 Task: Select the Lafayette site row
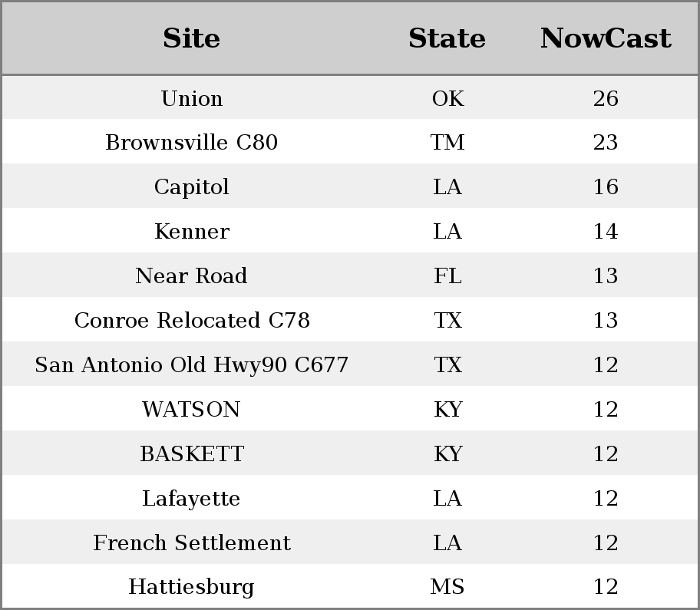pyautogui.click(x=350, y=498)
